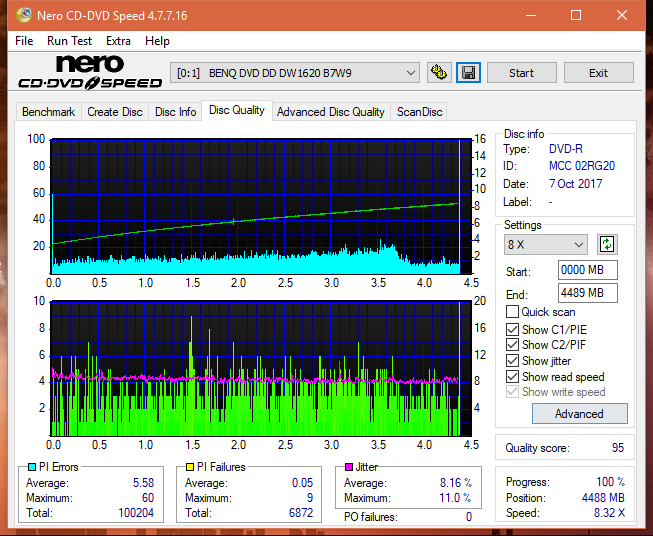
Task: Click the PI Failures/jitter lower graph
Action: pyautogui.click(x=261, y=368)
